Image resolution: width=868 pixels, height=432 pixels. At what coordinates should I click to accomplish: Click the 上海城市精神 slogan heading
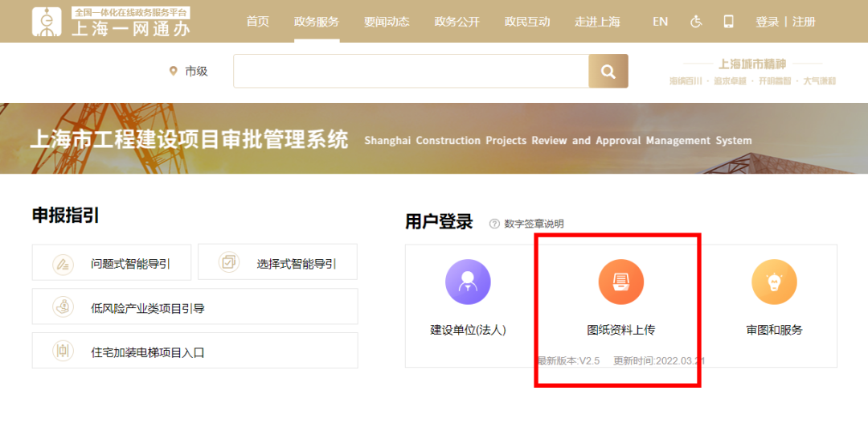pyautogui.click(x=751, y=64)
